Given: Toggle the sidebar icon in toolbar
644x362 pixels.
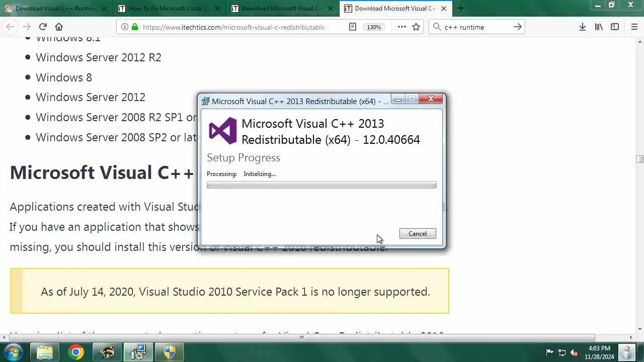Looking at the screenshot, I should coord(615,27).
